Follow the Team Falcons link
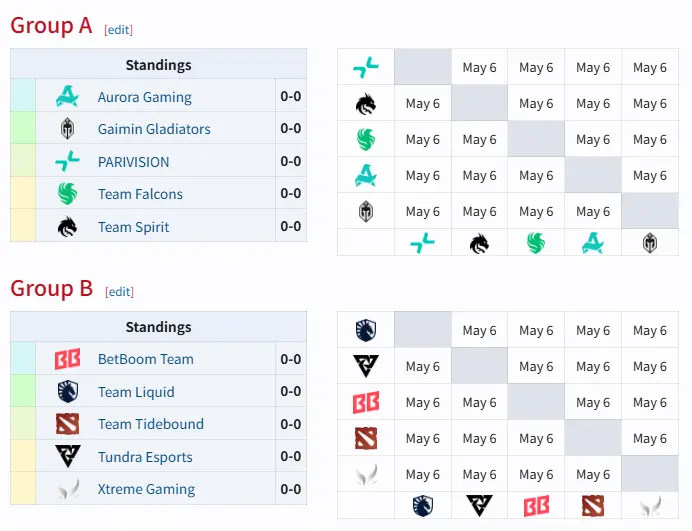The width and height of the screenshot is (692, 531). click(140, 194)
